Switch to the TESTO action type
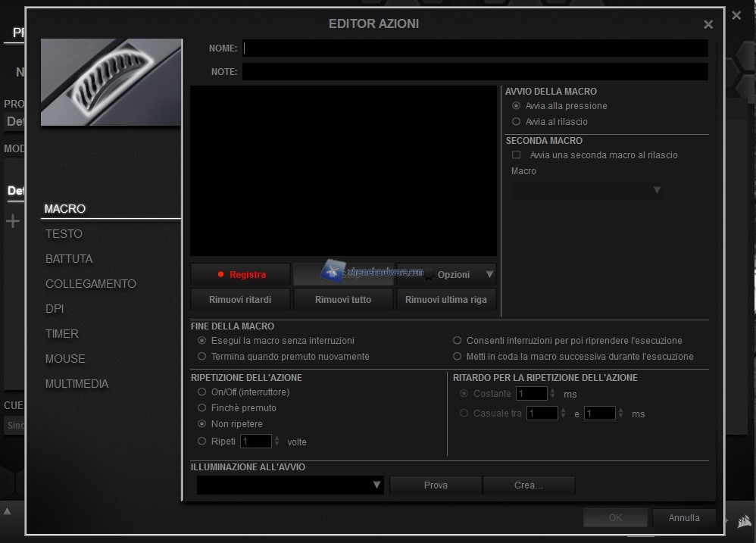Image resolution: width=756 pixels, height=543 pixels. (64, 234)
